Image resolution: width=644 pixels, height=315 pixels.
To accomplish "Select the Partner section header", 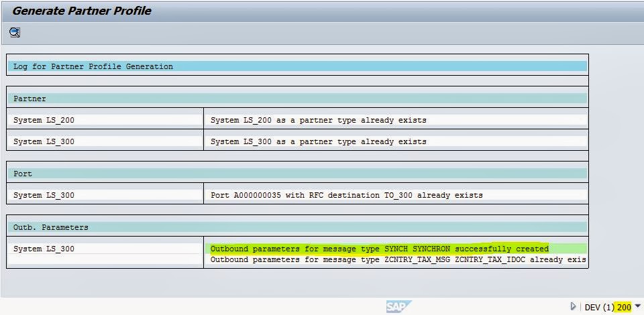I will (297, 99).
